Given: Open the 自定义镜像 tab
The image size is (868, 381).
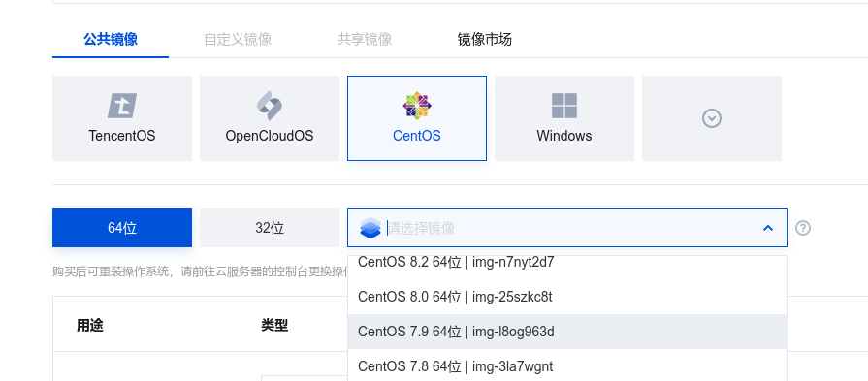Looking at the screenshot, I should (238, 39).
